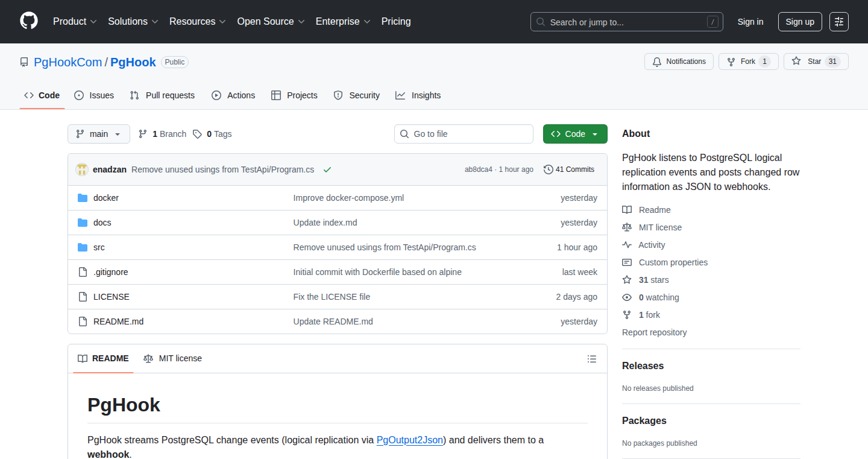Click enadzan's avatar image
868x459 pixels.
click(x=82, y=169)
